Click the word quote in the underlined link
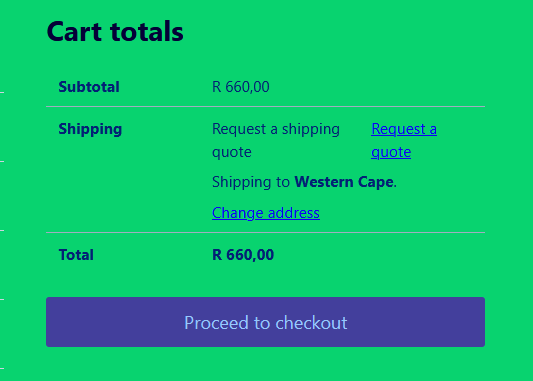 391,152
